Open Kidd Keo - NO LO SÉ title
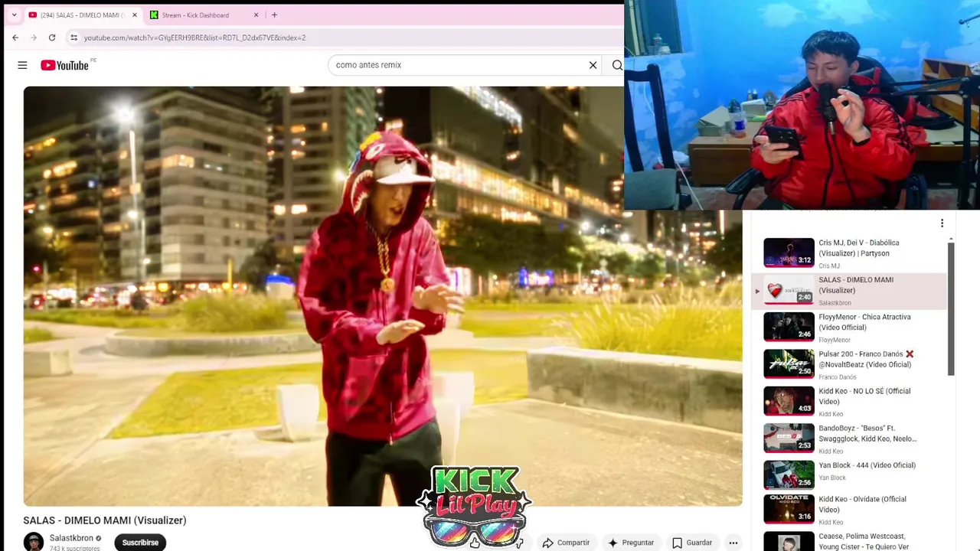 pyautogui.click(x=864, y=396)
